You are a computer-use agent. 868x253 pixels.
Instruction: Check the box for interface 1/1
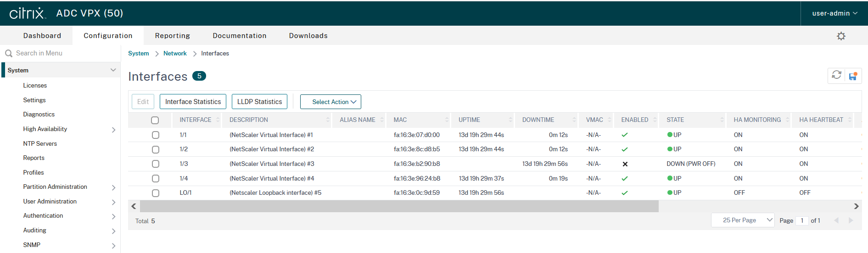(156, 135)
